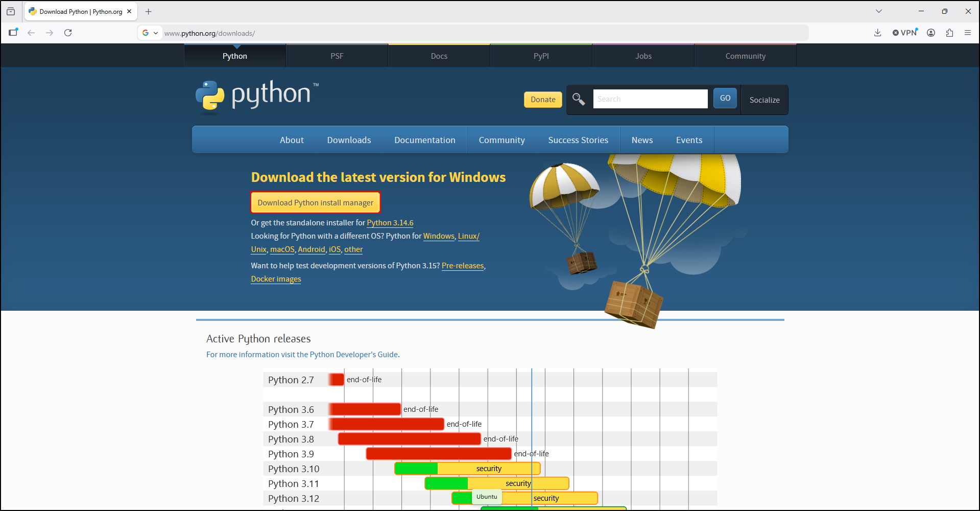Click the Python 3.10 yellow security bar
The width and height of the screenshot is (980, 511).
point(489,469)
